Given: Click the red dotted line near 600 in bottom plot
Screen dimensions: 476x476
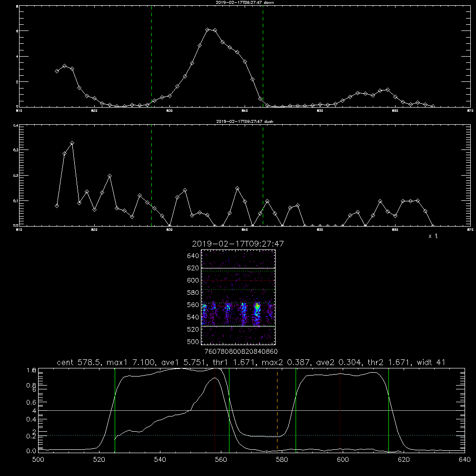Looking at the screenshot, I should [x=340, y=410].
